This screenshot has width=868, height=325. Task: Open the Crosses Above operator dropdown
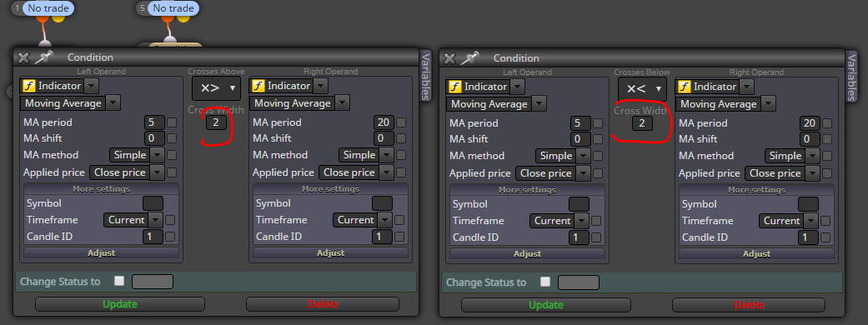pyautogui.click(x=217, y=87)
